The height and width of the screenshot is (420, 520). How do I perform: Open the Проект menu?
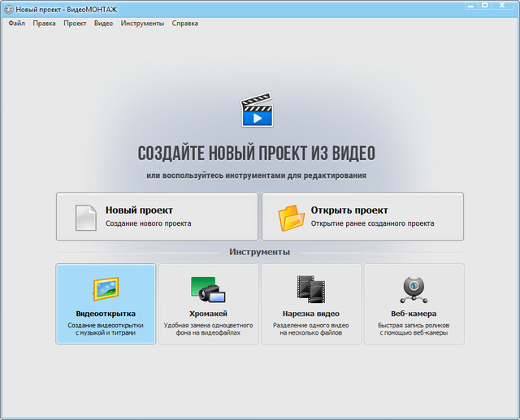click(x=75, y=24)
